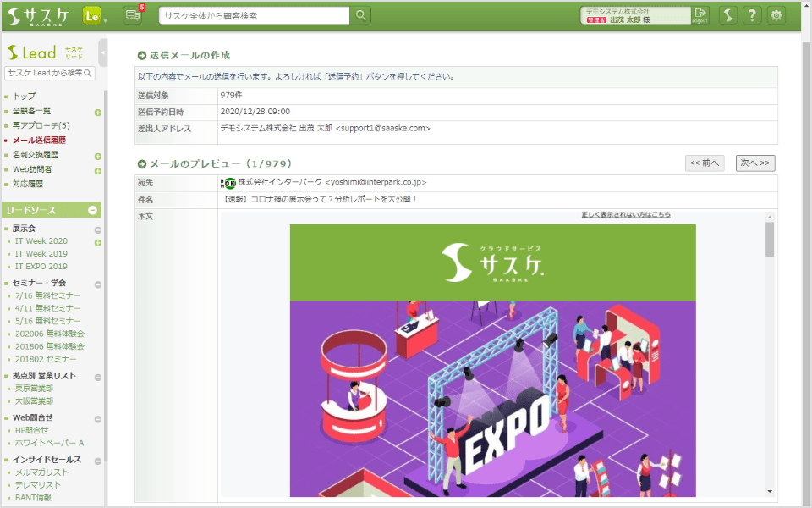Open the Le product switcher icon
The image size is (812, 508).
(92, 16)
